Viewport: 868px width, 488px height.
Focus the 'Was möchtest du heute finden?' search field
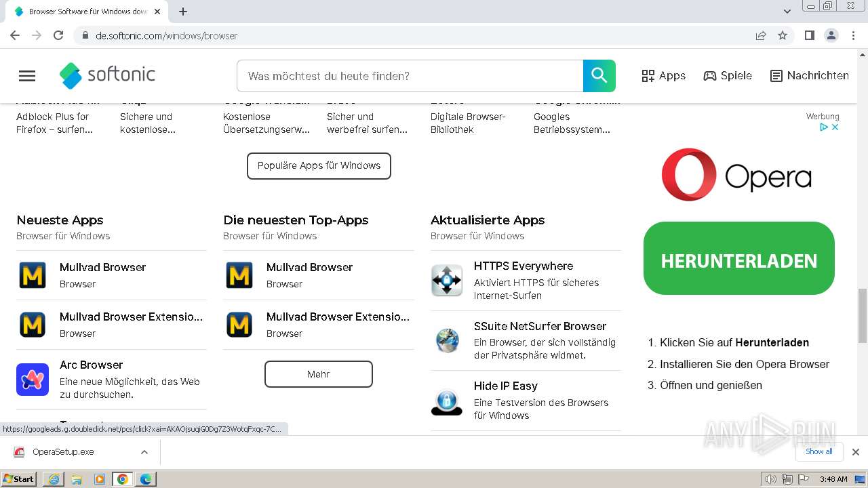coord(410,76)
